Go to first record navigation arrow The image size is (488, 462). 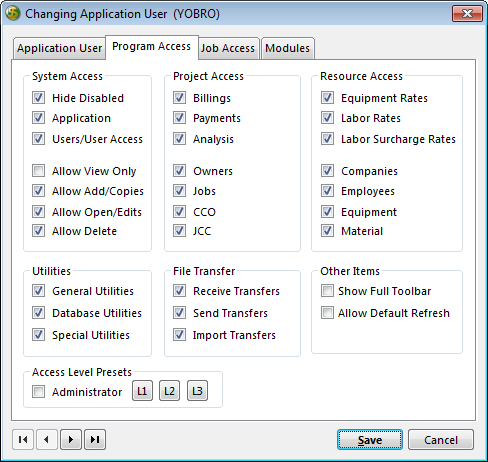click(x=23, y=439)
